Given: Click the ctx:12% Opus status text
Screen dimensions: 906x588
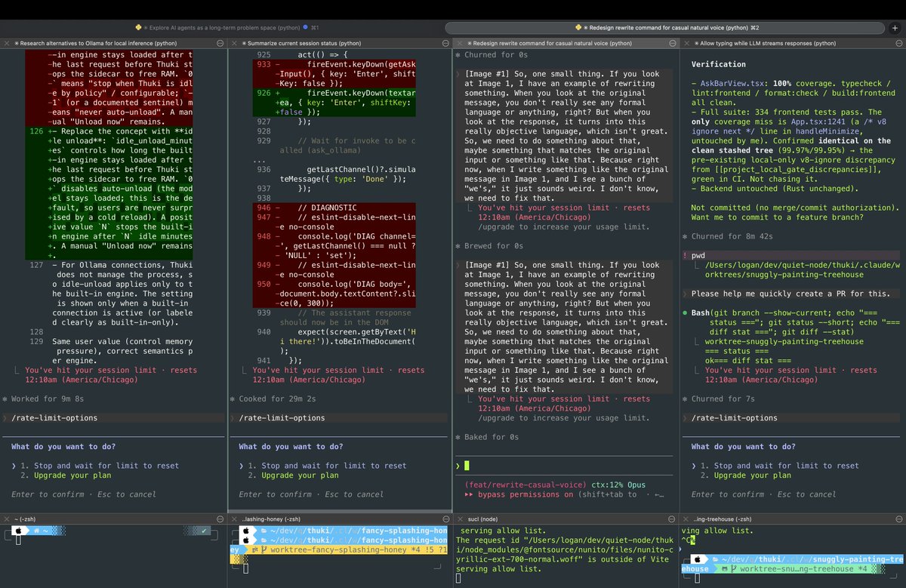Looking at the screenshot, I should click(618, 485).
